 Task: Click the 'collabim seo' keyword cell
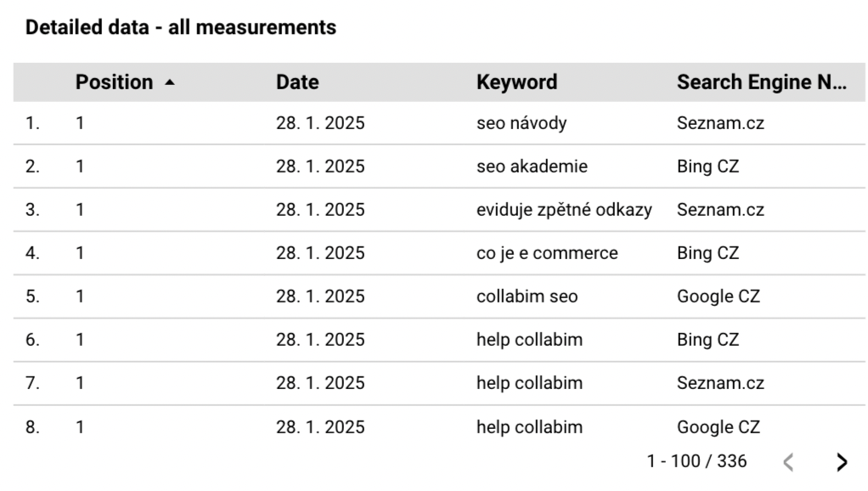click(x=527, y=296)
